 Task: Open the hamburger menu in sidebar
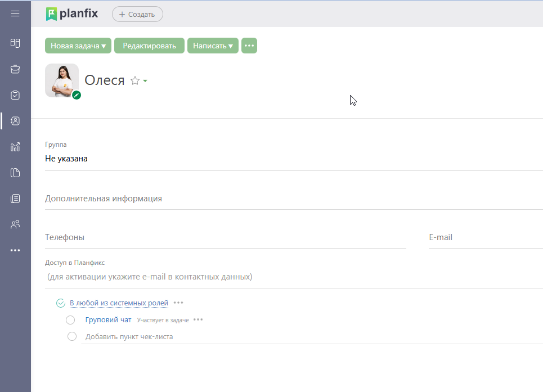15,13
